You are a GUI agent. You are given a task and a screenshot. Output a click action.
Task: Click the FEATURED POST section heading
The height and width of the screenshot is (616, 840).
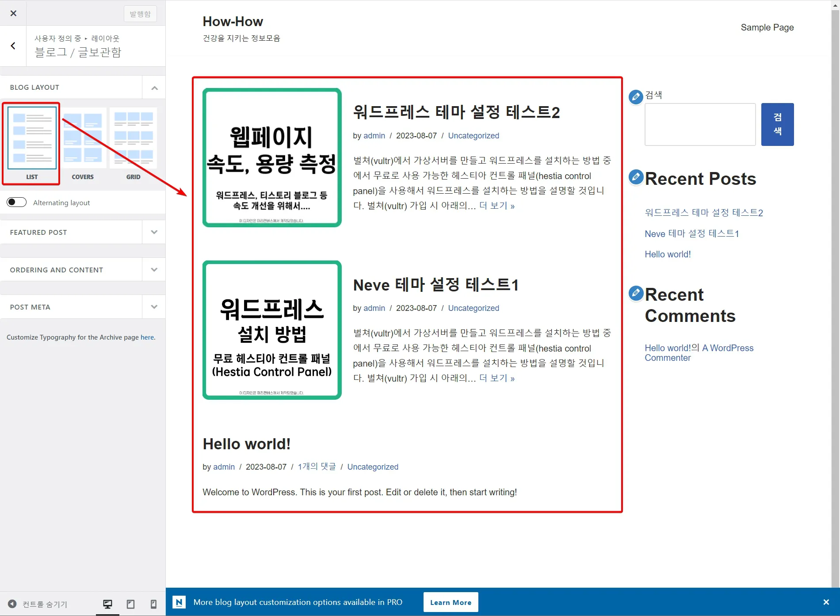(x=38, y=232)
